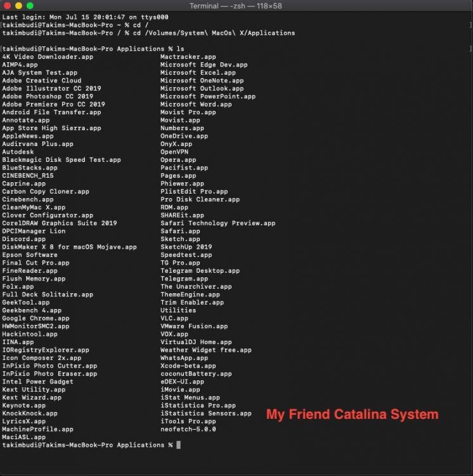Select 'Pro Disk Cleaner.app' entry

200,199
